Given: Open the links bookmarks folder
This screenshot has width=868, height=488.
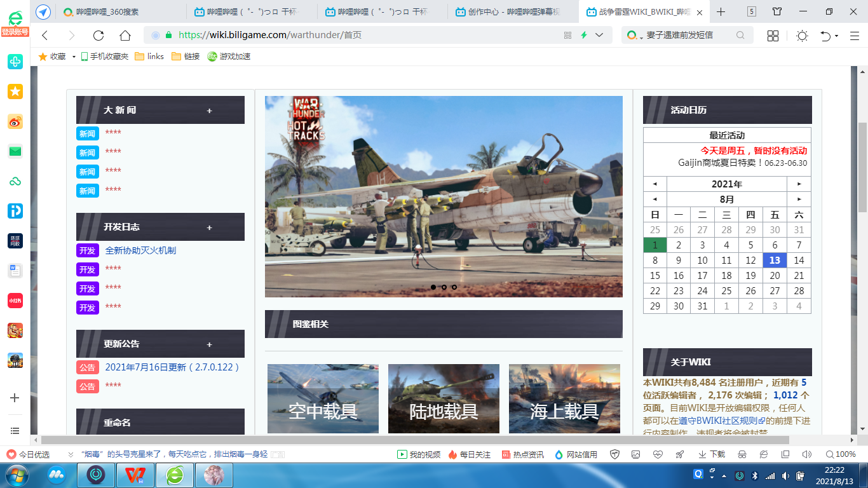Looking at the screenshot, I should point(149,57).
